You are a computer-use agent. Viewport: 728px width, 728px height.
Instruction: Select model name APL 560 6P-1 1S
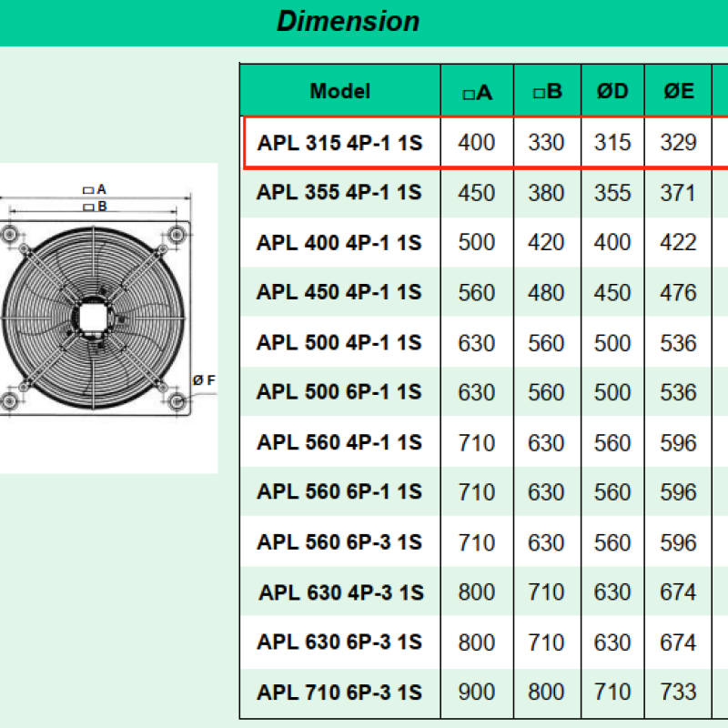pyautogui.click(x=339, y=491)
